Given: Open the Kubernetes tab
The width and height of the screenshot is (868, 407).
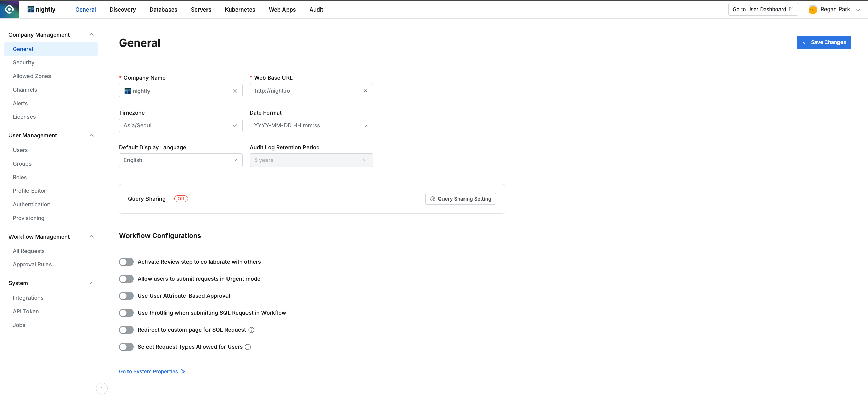Looking at the screenshot, I should tap(240, 10).
